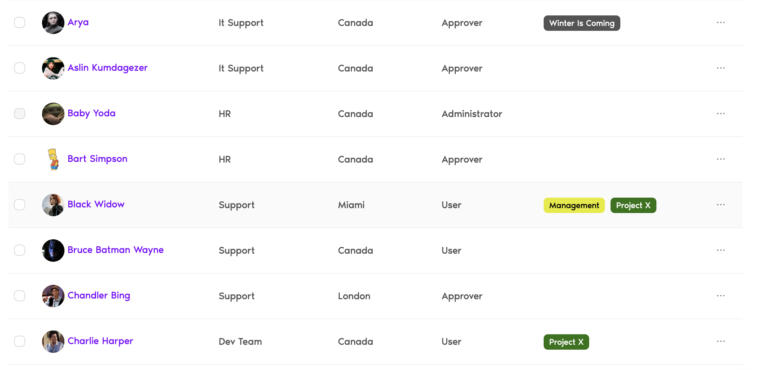758x370 pixels.
Task: Click Baby Yoda's profile avatar
Action: [53, 114]
